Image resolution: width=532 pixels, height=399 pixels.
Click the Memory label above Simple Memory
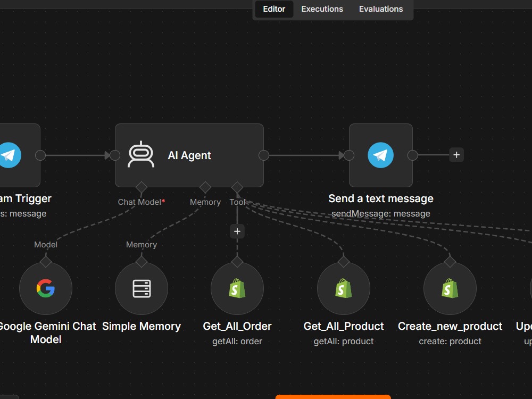pyautogui.click(x=142, y=245)
